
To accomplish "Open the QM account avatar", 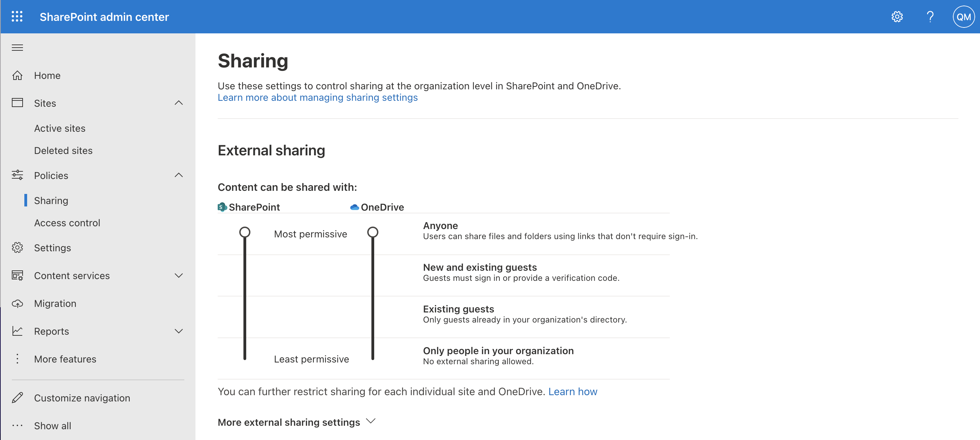I will 963,17.
